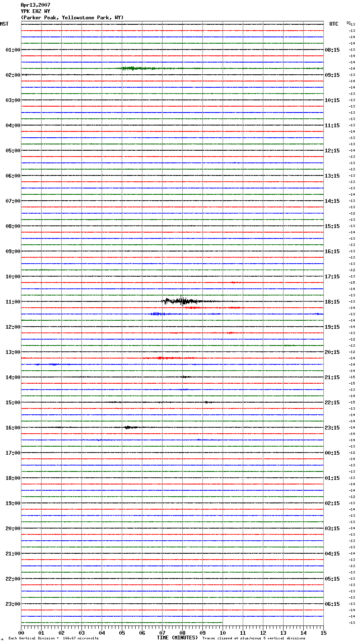Click minute tick label 15 on axis
Image resolution: width=357 pixels, height=644 pixels.
coord(323,633)
